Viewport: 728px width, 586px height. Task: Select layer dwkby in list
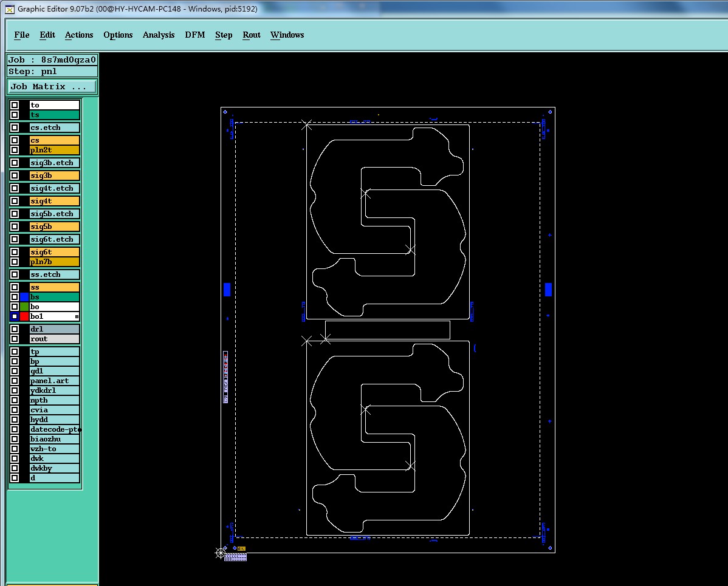pyautogui.click(x=54, y=469)
